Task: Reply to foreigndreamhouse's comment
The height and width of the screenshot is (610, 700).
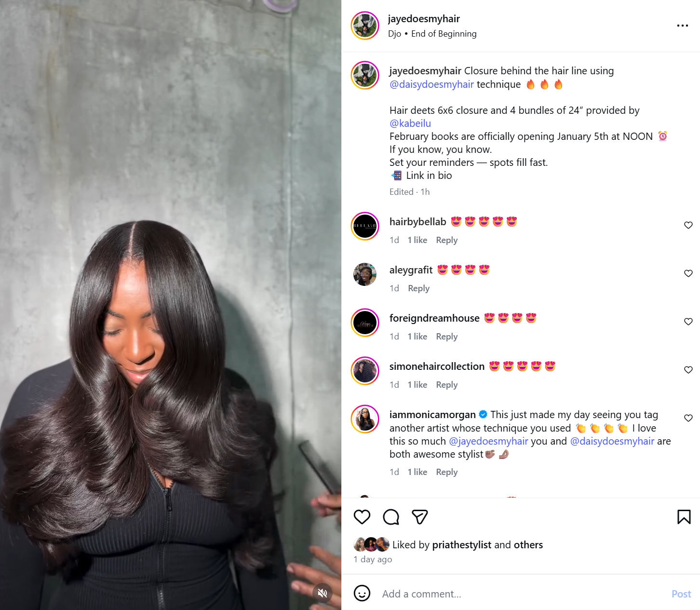Action: pos(447,337)
